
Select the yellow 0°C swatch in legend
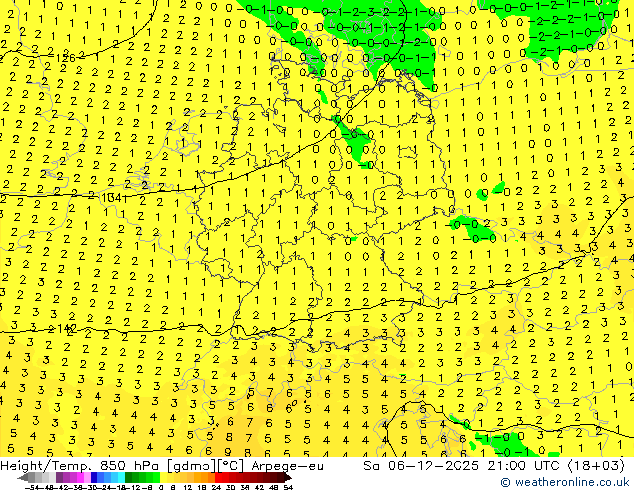[164, 477]
